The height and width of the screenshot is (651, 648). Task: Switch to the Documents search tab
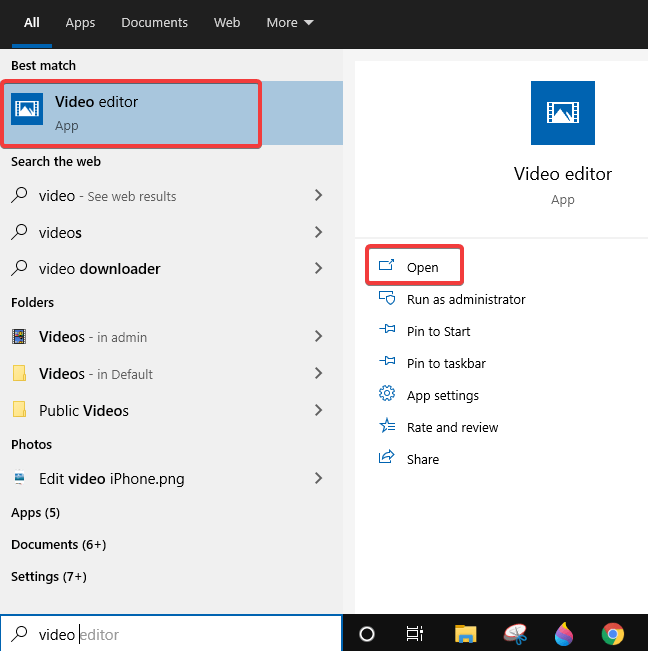[x=154, y=22]
